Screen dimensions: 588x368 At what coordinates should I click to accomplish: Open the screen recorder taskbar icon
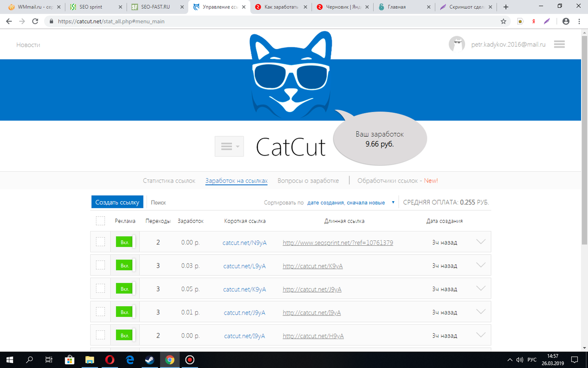pyautogui.click(x=190, y=360)
